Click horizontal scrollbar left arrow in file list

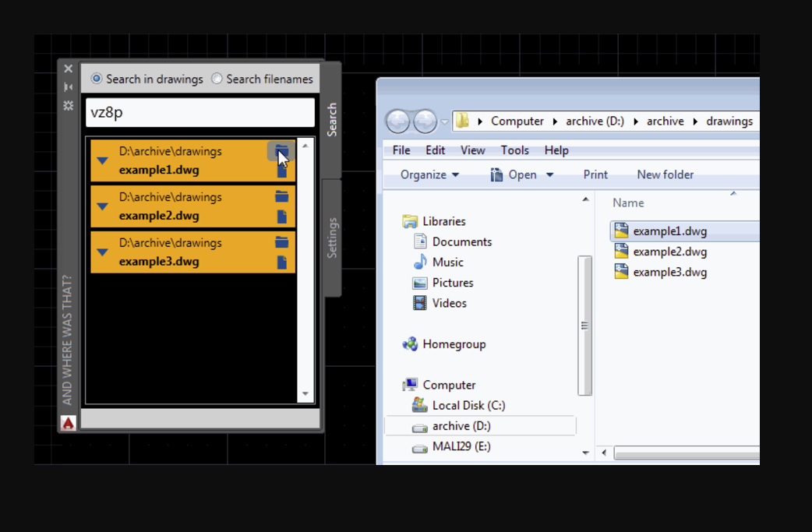(604, 453)
